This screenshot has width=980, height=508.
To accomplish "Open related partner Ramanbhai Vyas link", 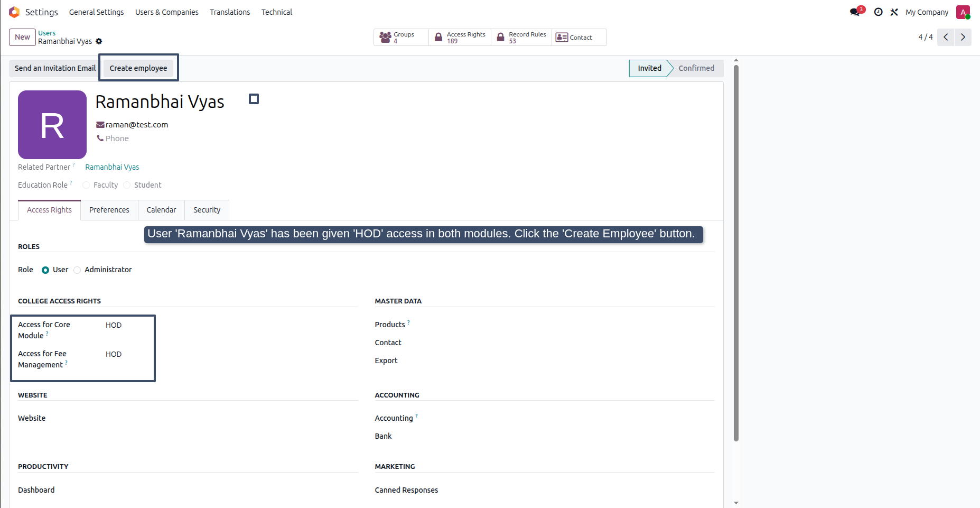I will coord(112,167).
